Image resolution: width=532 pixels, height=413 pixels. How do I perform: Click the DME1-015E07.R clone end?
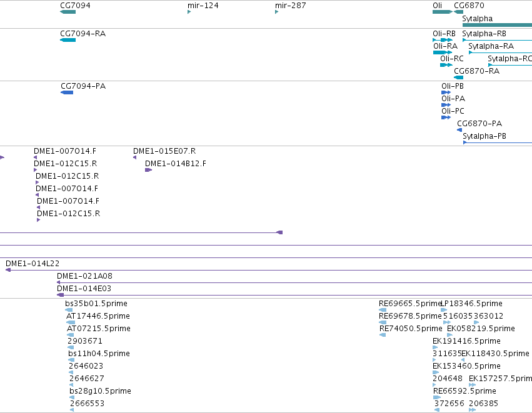(x=134, y=157)
